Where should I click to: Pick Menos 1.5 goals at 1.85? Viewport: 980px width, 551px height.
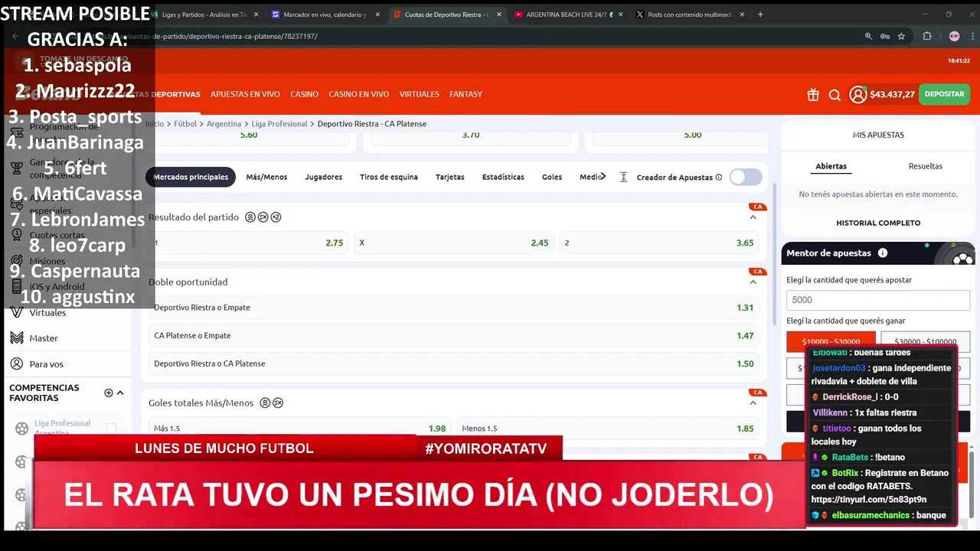click(608, 429)
